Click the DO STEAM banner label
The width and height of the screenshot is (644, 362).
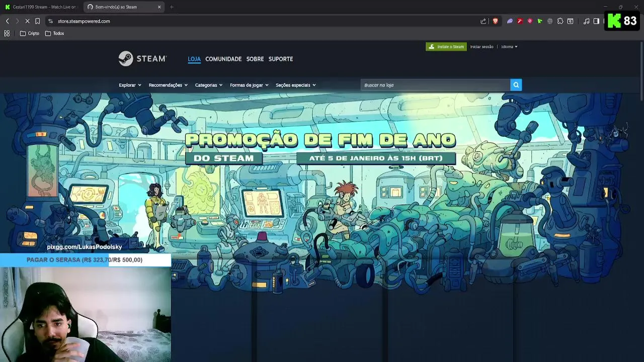tap(224, 158)
